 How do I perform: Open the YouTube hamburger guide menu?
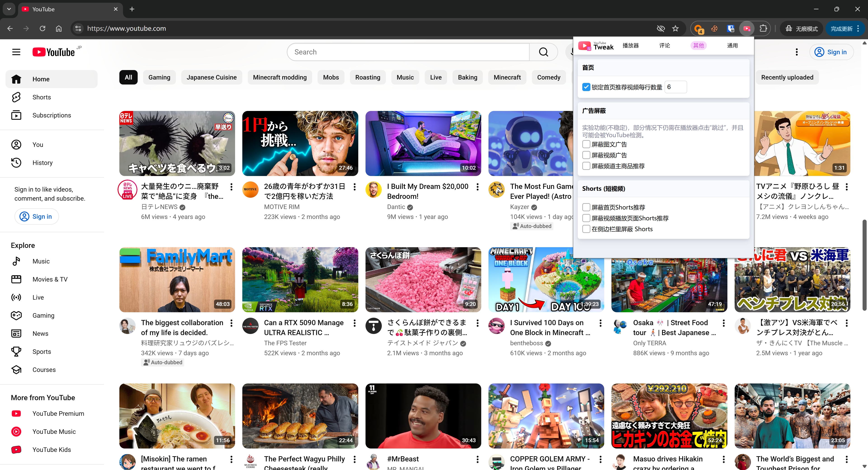[x=16, y=52]
